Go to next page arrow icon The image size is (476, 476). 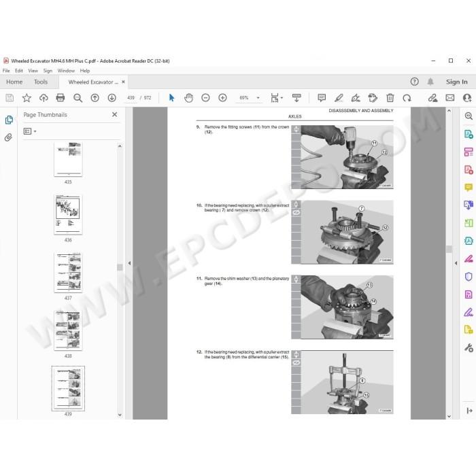(x=112, y=98)
